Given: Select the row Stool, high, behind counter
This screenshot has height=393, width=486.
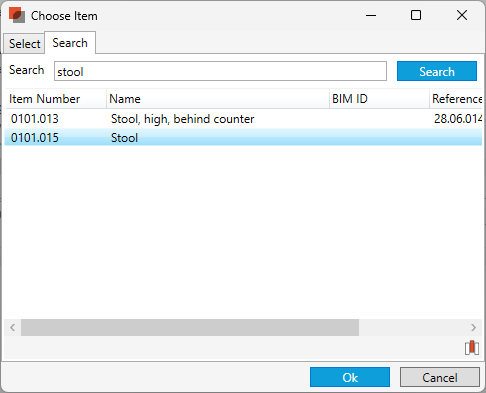Looking at the screenshot, I should click(x=244, y=119).
